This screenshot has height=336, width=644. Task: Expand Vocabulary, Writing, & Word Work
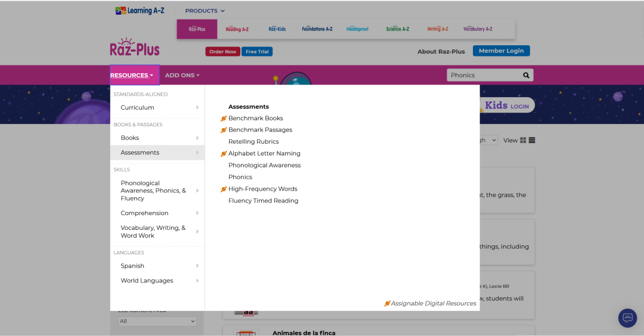(157, 231)
